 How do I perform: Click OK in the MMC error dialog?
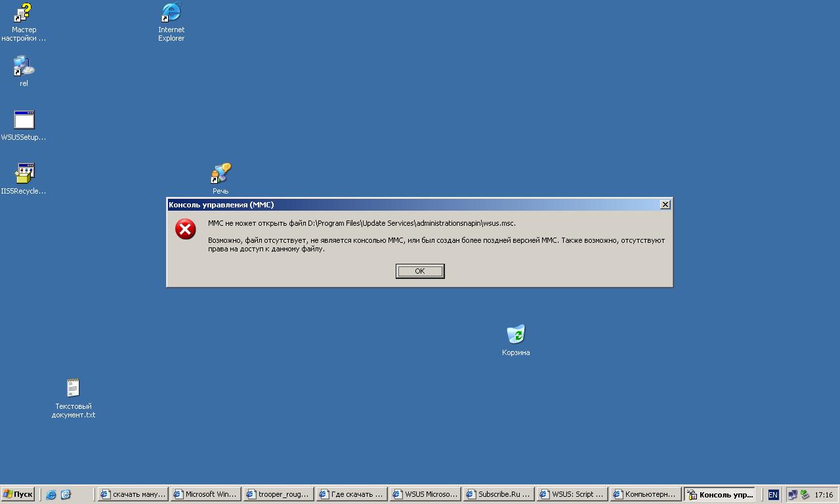[420, 271]
